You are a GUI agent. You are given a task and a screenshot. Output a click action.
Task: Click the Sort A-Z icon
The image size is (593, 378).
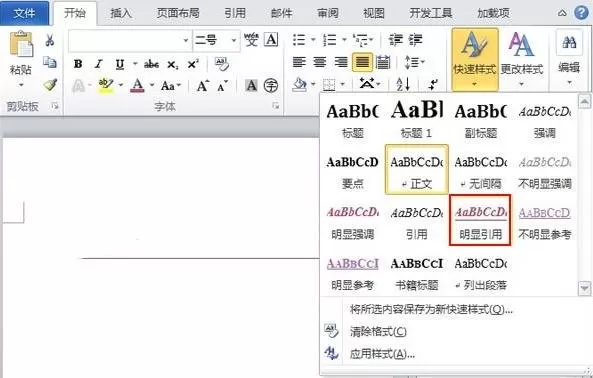point(403,84)
